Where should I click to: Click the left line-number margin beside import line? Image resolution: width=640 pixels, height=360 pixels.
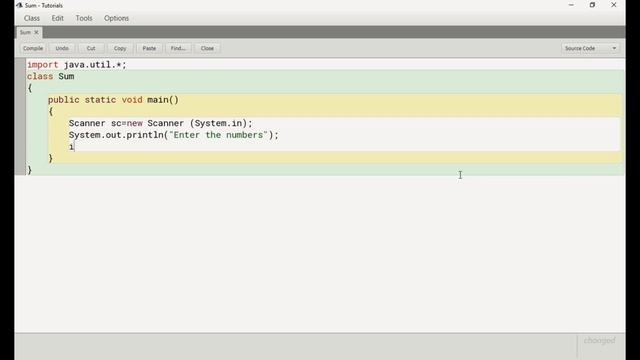[x=20, y=64]
